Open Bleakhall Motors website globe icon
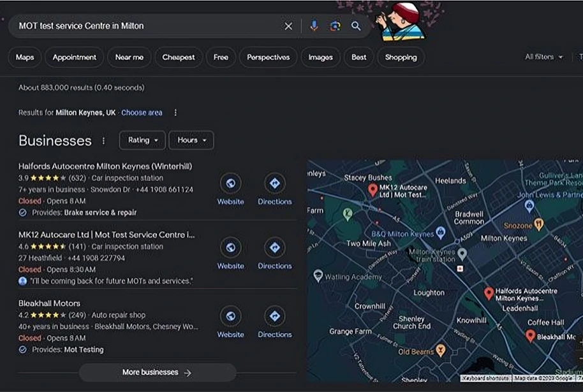583x392 pixels. 230,316
